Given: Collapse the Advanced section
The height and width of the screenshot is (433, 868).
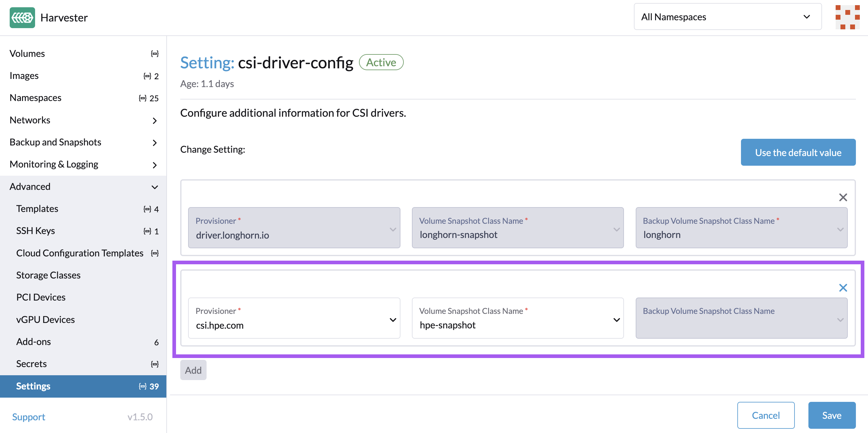Looking at the screenshot, I should [x=83, y=186].
